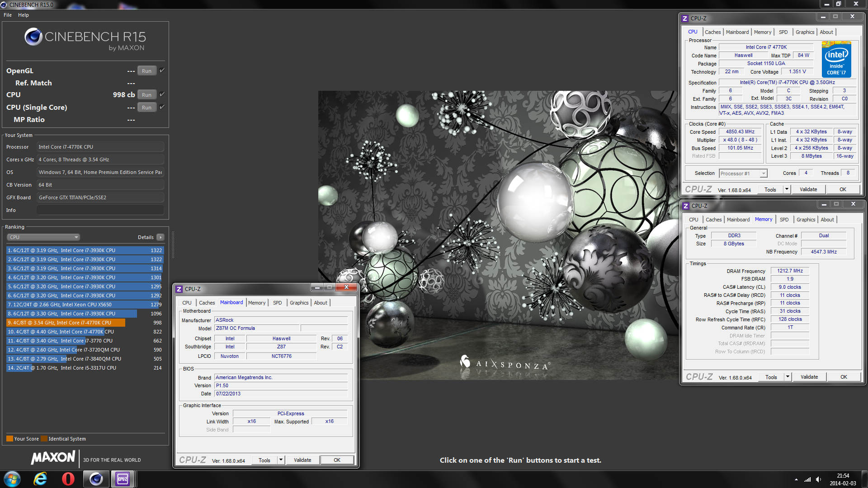Switch to SPD tab in top CPU-Z window
Screen dimensions: 868x488
(x=783, y=32)
